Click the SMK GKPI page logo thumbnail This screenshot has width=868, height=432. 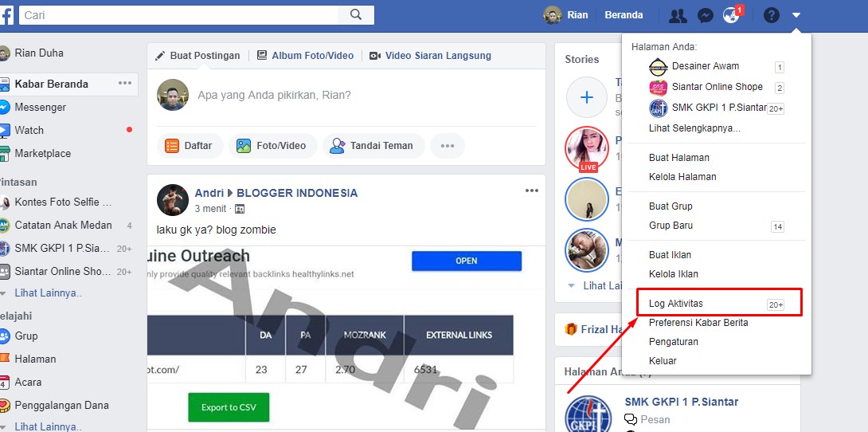tap(588, 414)
